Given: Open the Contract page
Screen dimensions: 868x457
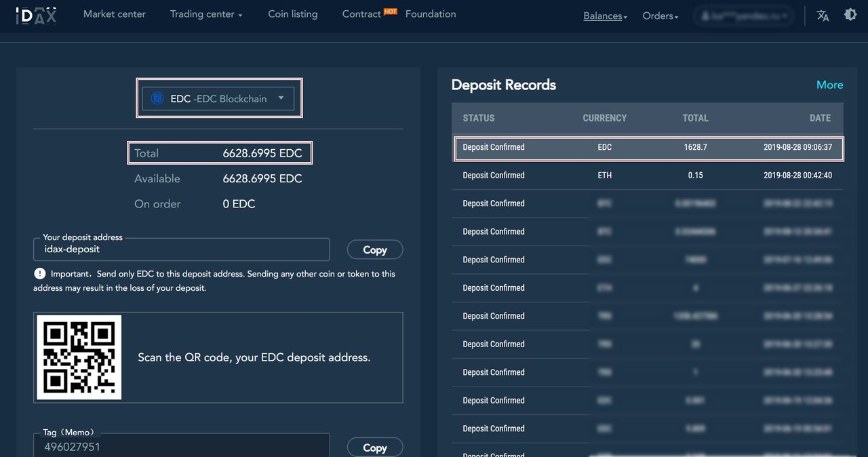Looking at the screenshot, I should coord(361,14).
